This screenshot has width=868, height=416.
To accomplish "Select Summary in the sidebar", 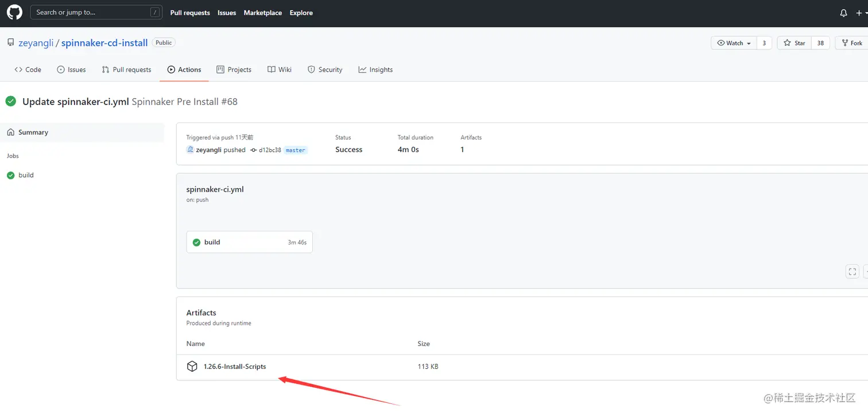I will pos(82,132).
